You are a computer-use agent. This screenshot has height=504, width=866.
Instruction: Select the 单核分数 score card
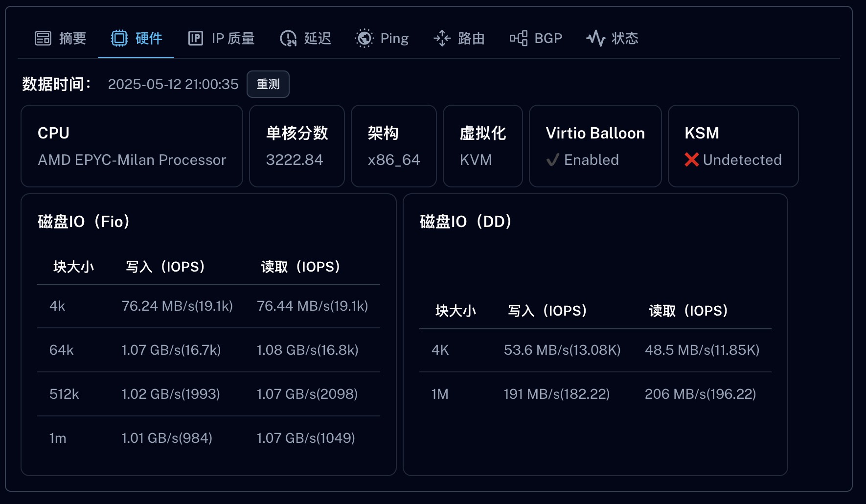click(x=296, y=146)
